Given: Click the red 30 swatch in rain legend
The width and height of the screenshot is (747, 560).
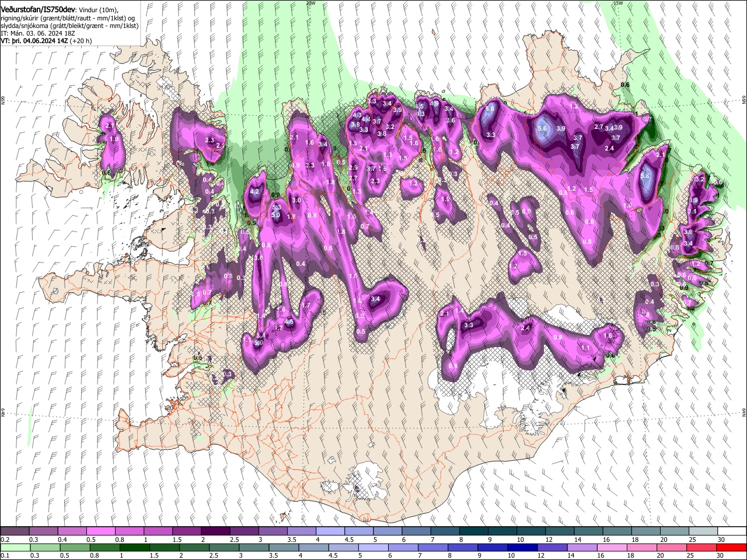Looking at the screenshot, I should coord(731,547).
